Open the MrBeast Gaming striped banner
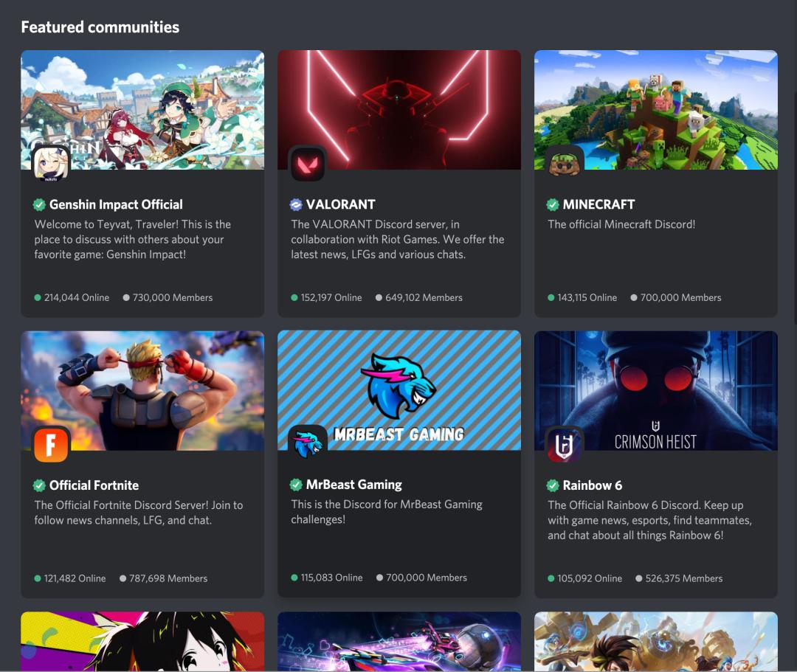The height and width of the screenshot is (672, 797). [x=399, y=390]
